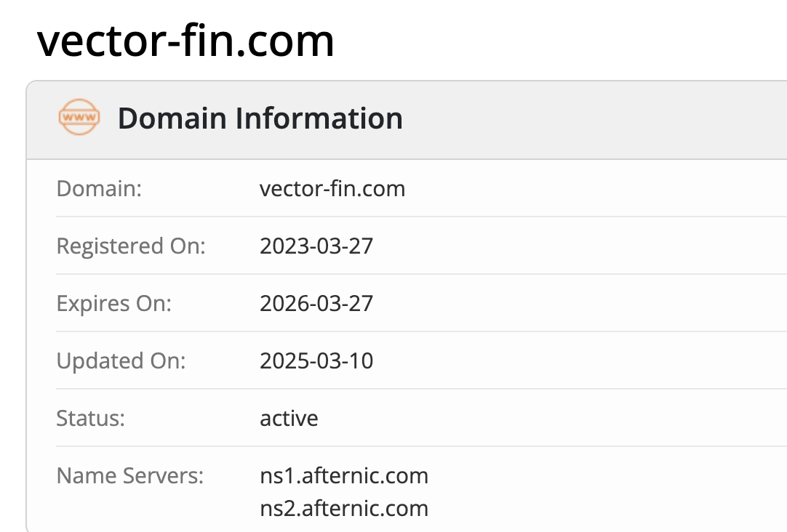This screenshot has height=532, width=787.
Task: Click the expiry date 2026-03-27
Action: coord(316,303)
